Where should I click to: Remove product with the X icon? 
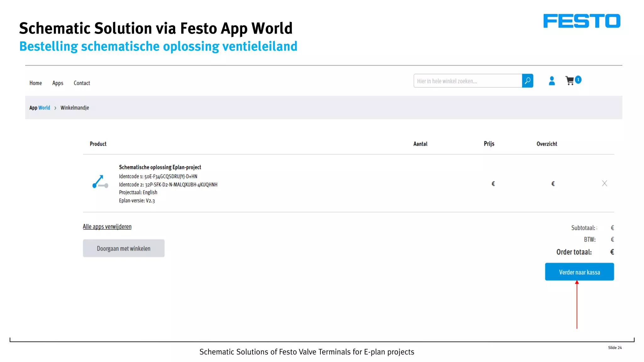pos(604,184)
